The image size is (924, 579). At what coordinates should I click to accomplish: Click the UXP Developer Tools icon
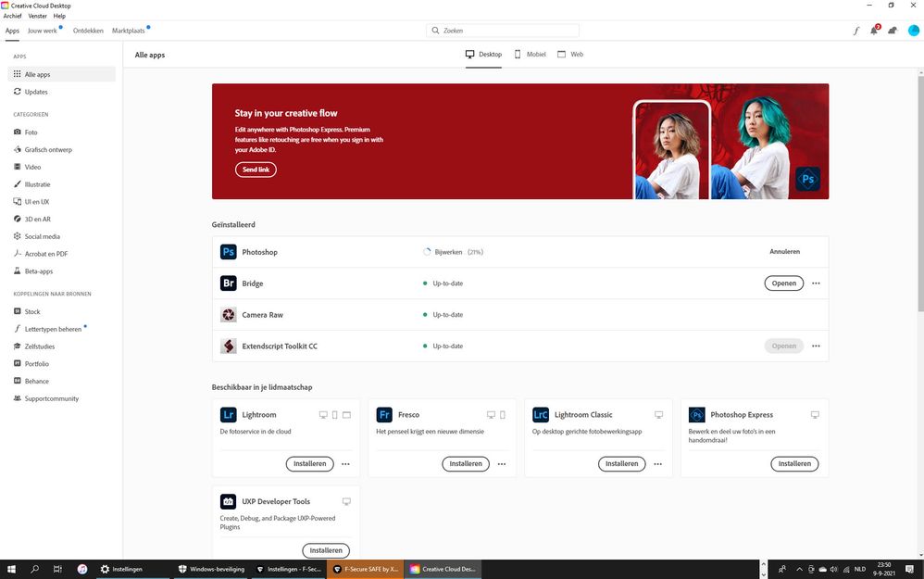coord(228,501)
